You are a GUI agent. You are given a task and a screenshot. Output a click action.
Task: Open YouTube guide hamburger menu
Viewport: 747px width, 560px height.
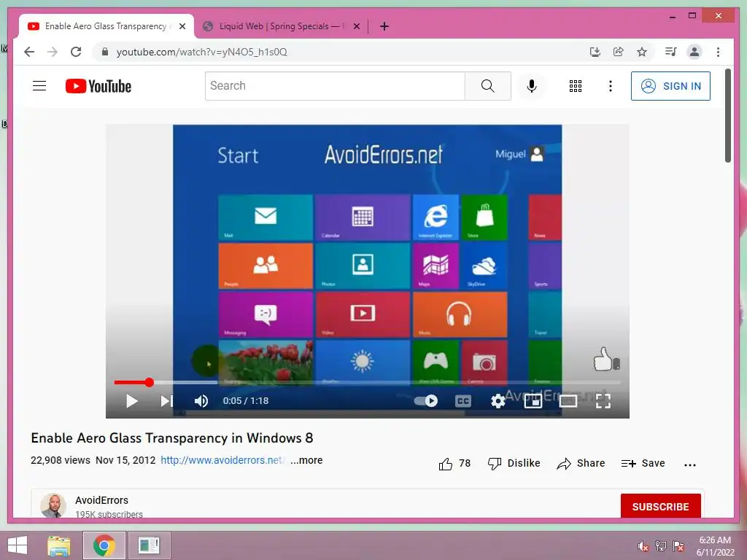coord(39,86)
